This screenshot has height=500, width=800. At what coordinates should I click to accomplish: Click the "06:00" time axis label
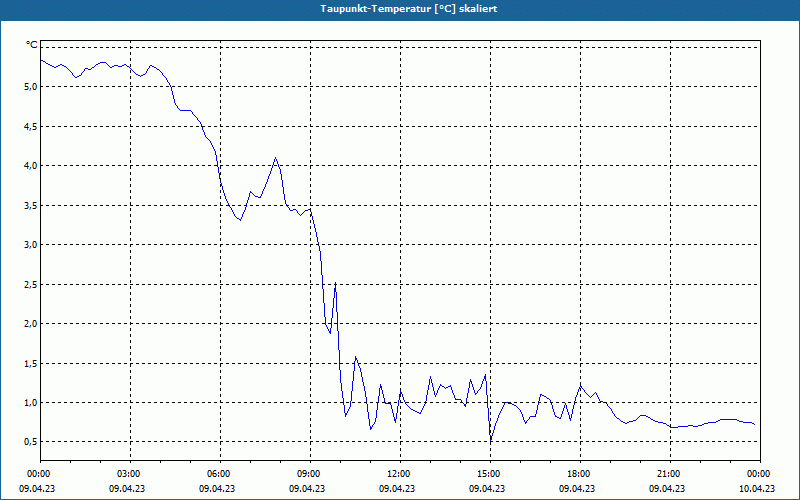[220, 474]
